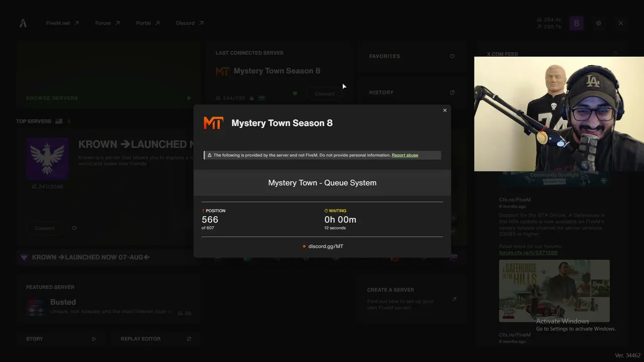Click the Browse Servers panel
Viewport: 644px width, 362px height.
(x=108, y=75)
